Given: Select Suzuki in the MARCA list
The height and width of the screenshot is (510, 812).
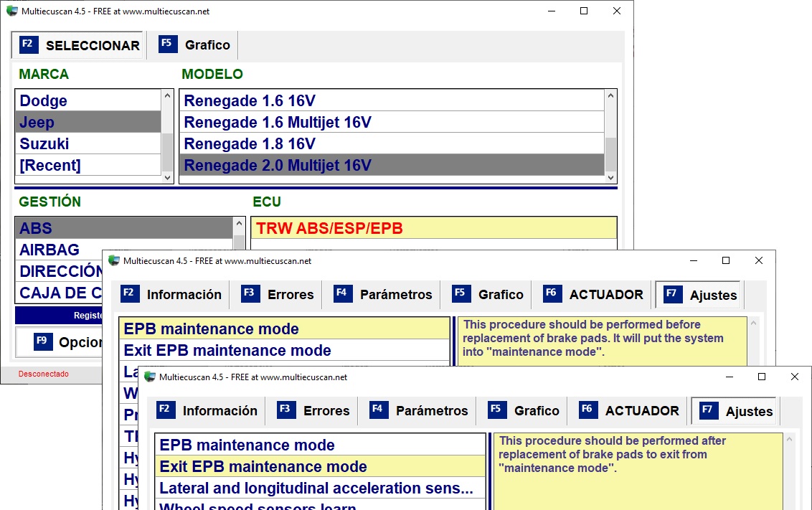Looking at the screenshot, I should point(88,143).
